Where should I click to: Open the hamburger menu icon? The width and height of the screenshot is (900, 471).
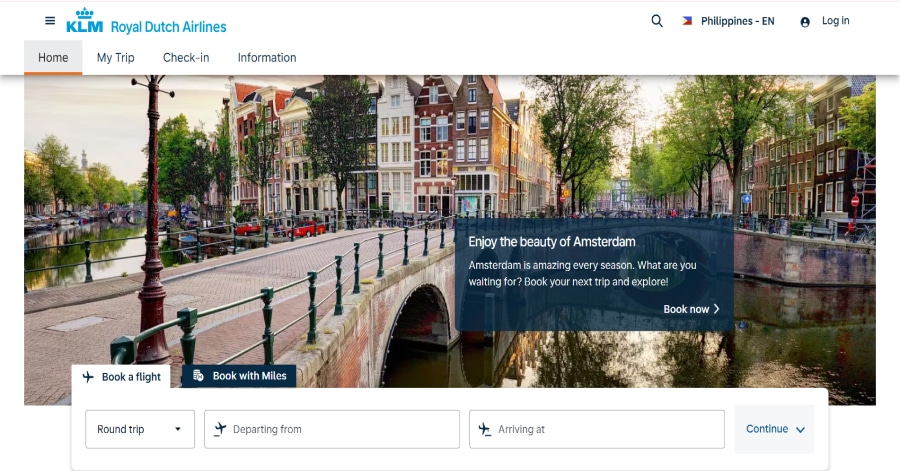point(50,21)
